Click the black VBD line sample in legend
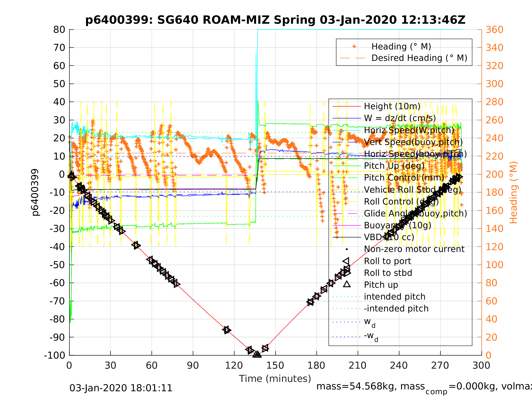The width and height of the screenshot is (532, 399). pyautogui.click(x=347, y=237)
